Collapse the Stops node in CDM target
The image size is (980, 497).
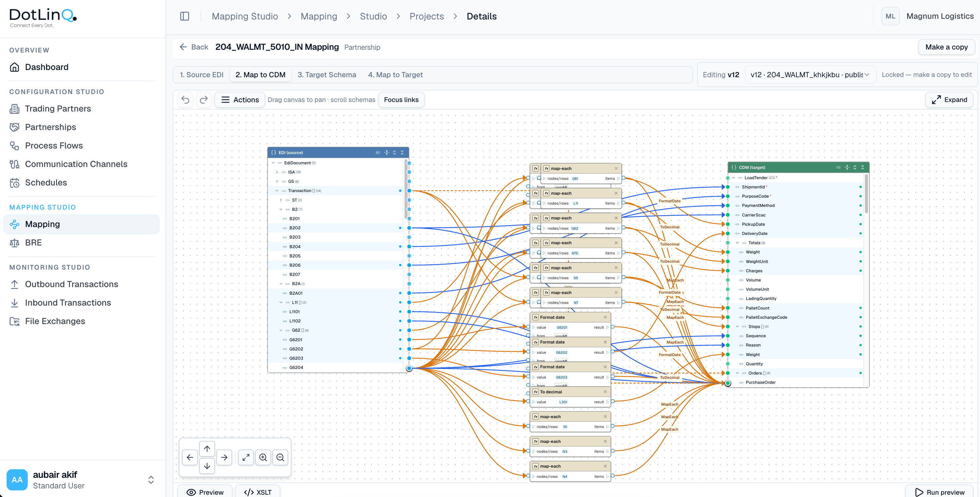click(737, 326)
